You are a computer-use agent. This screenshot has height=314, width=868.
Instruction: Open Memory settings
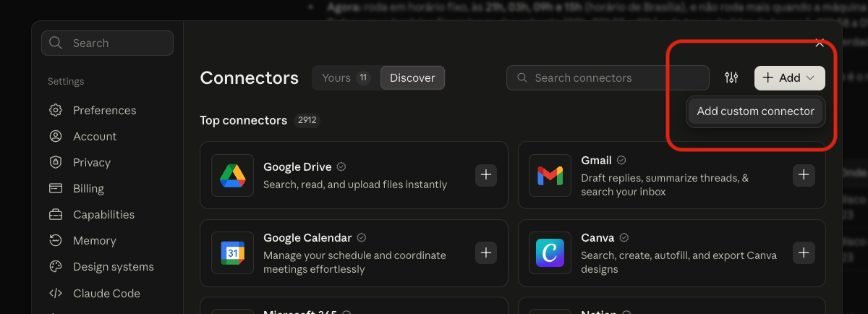coord(94,241)
